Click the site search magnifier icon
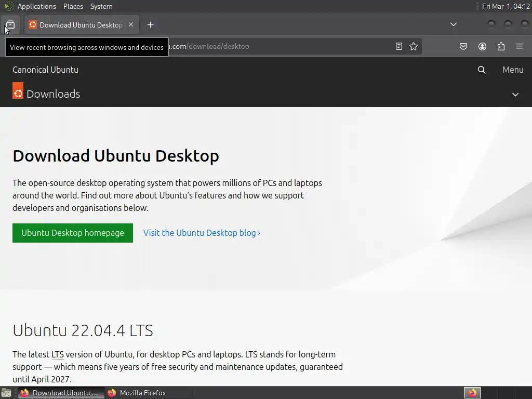Viewport: 532px width, 399px height. coord(482,70)
